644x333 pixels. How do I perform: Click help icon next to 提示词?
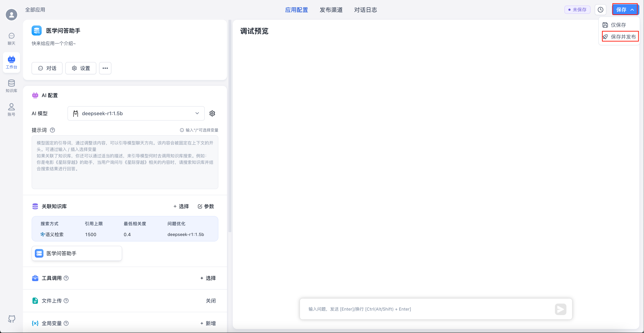(52, 130)
